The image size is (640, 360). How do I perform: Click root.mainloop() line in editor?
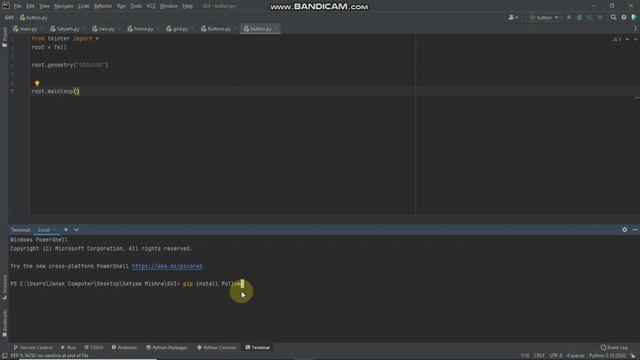56,91
